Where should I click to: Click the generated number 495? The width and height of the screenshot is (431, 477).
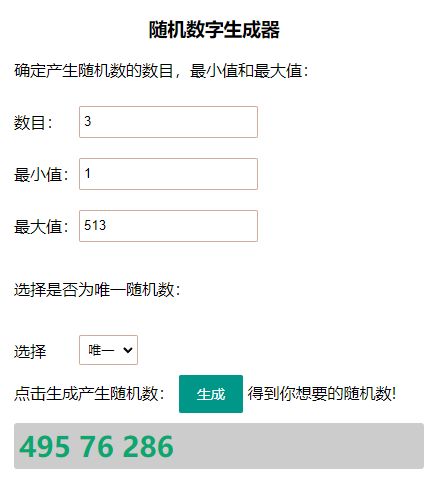pyautogui.click(x=45, y=446)
